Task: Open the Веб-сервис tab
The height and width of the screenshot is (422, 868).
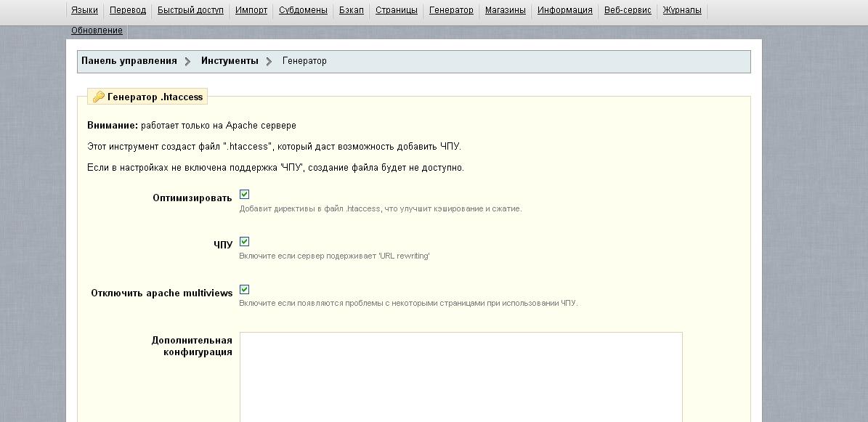Action: point(628,10)
